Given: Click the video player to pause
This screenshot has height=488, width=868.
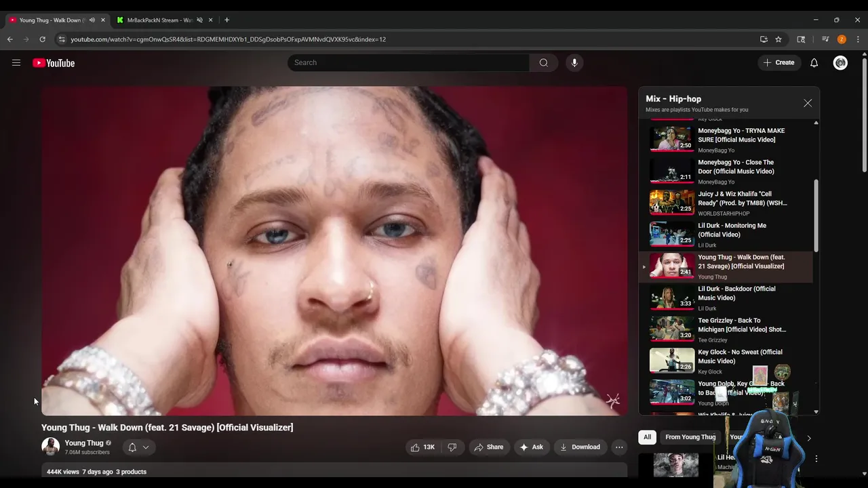Looking at the screenshot, I should pos(334,251).
